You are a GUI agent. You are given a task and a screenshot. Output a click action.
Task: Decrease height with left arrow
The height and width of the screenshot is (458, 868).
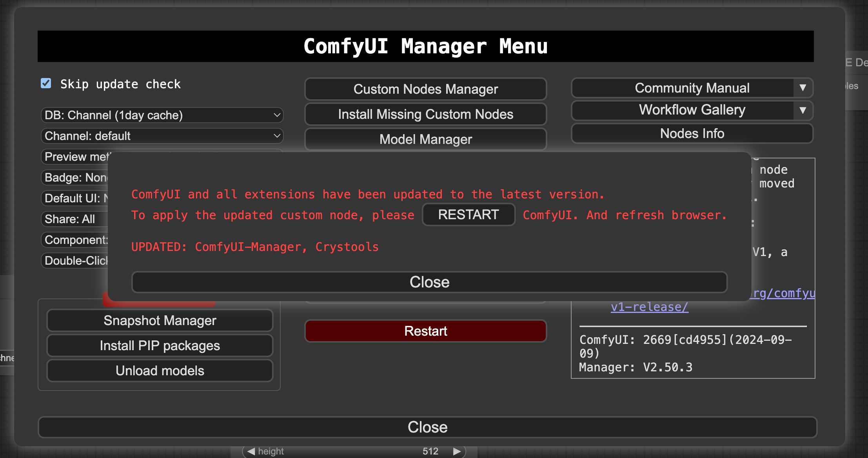pos(251,451)
